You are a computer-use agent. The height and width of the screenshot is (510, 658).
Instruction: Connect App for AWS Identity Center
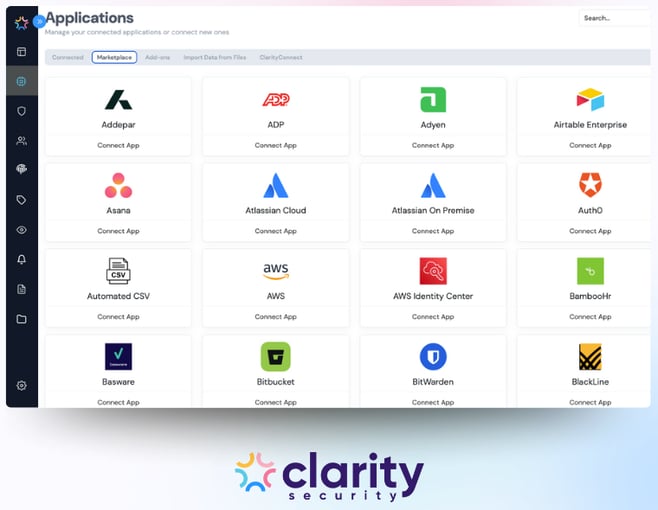click(433, 316)
